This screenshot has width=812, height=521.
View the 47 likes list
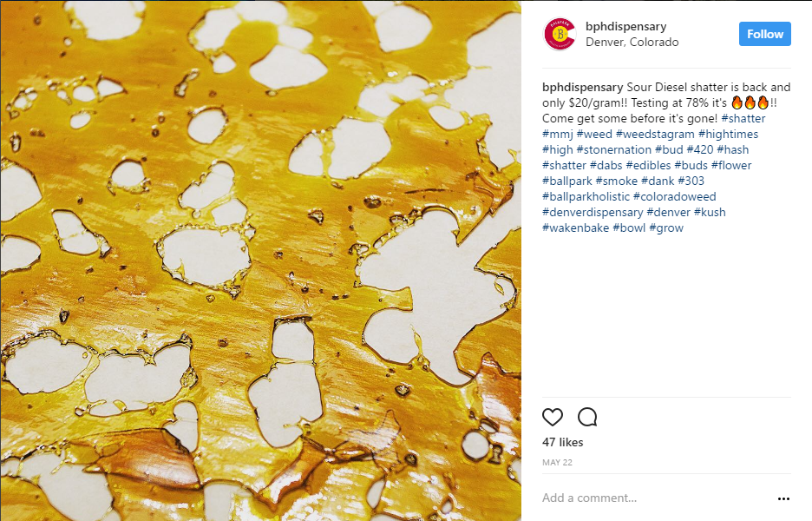coord(562,442)
